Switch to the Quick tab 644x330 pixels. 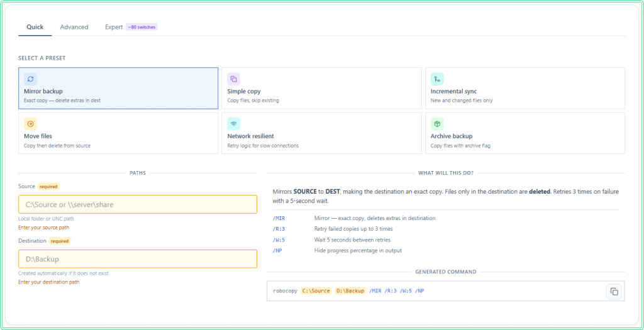pyautogui.click(x=35, y=27)
